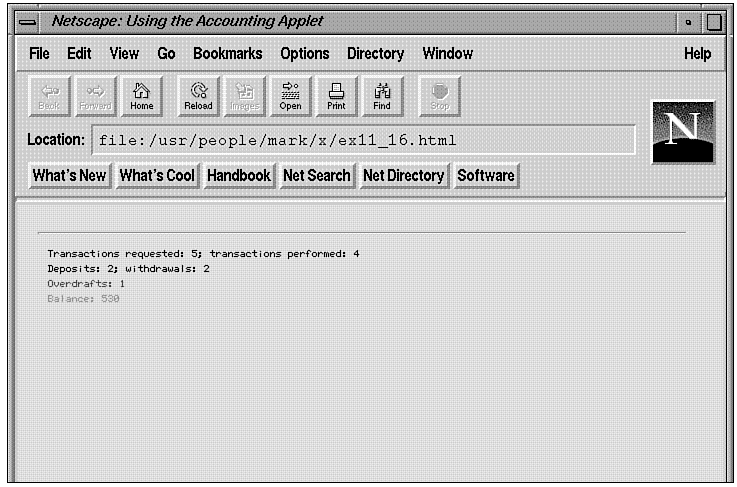Open the window menu in title bar
This screenshot has height=487, width=737.
(x=30, y=22)
